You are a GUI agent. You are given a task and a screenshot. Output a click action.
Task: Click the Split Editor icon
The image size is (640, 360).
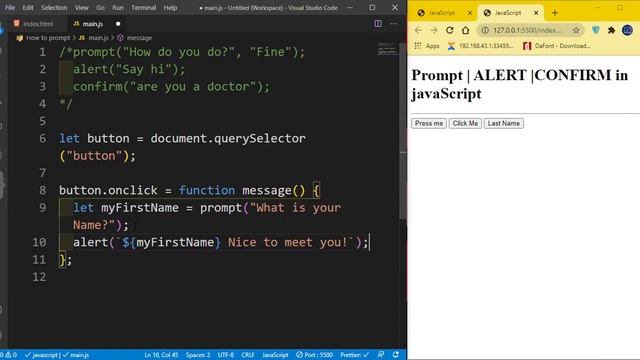pos(378,24)
